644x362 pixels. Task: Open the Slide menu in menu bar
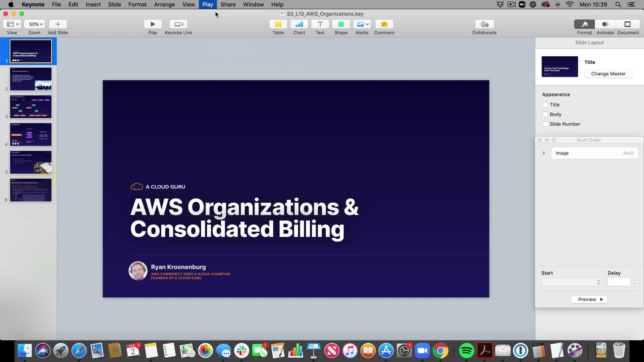click(x=114, y=4)
